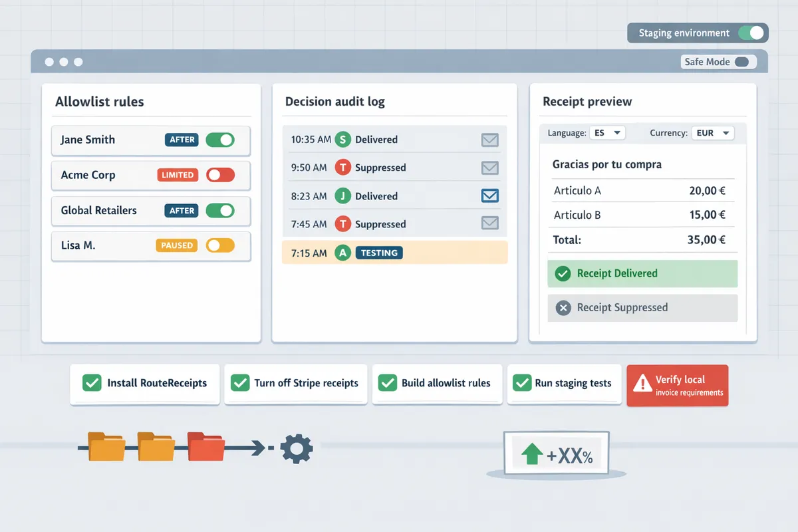Click the 15,00 € amount
This screenshot has width=798, height=532.
point(707,215)
